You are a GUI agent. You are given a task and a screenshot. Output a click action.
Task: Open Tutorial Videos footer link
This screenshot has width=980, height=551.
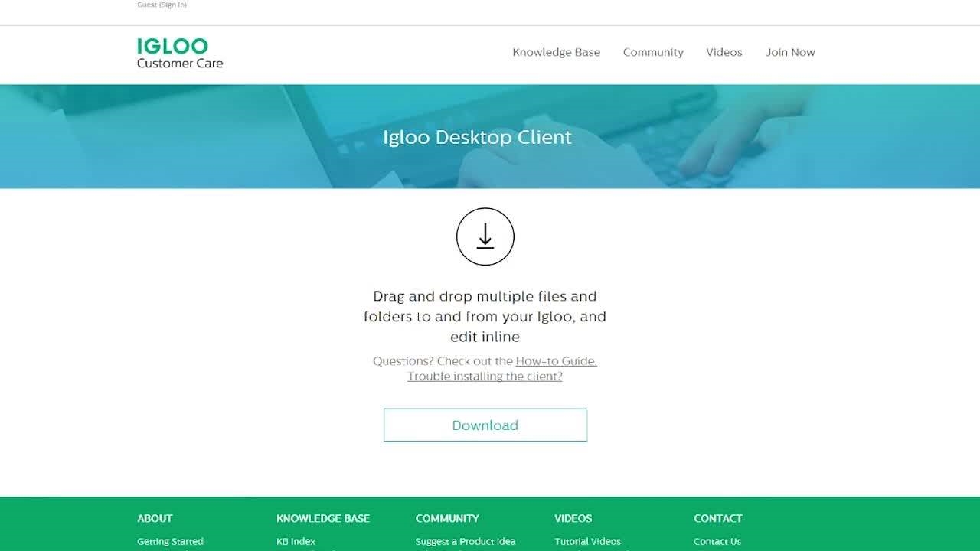(x=588, y=541)
